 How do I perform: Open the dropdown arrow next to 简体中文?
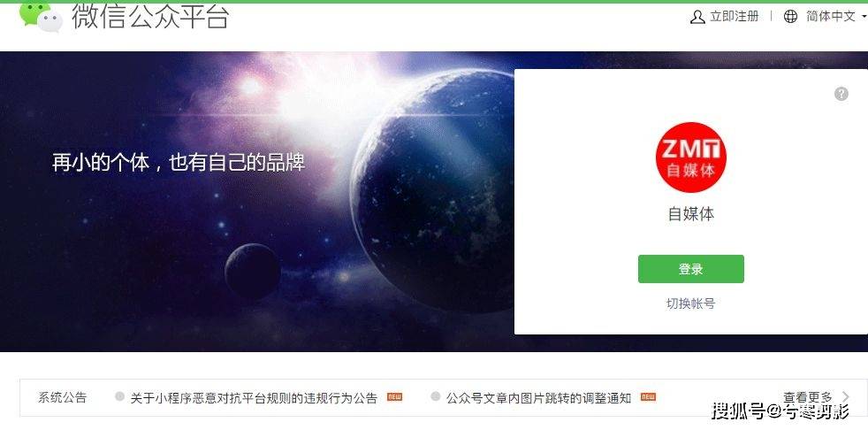click(x=864, y=17)
